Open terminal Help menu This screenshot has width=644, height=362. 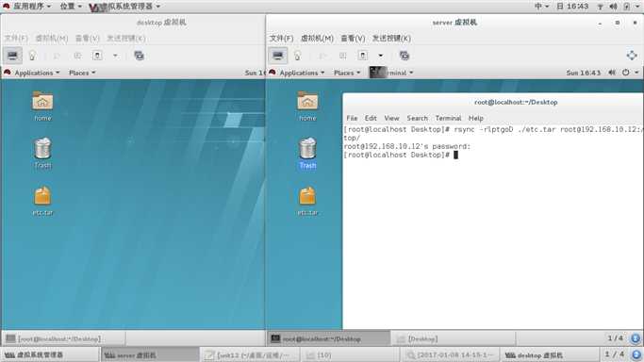(476, 118)
